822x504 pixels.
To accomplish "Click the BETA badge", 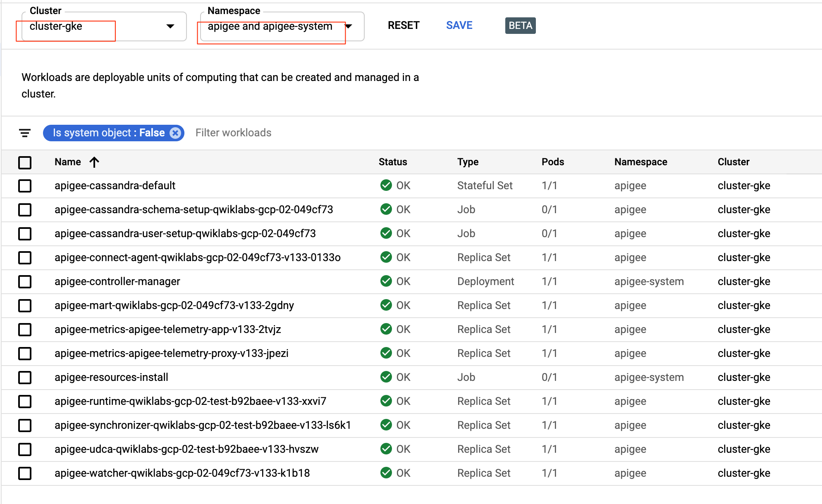I will tap(521, 26).
